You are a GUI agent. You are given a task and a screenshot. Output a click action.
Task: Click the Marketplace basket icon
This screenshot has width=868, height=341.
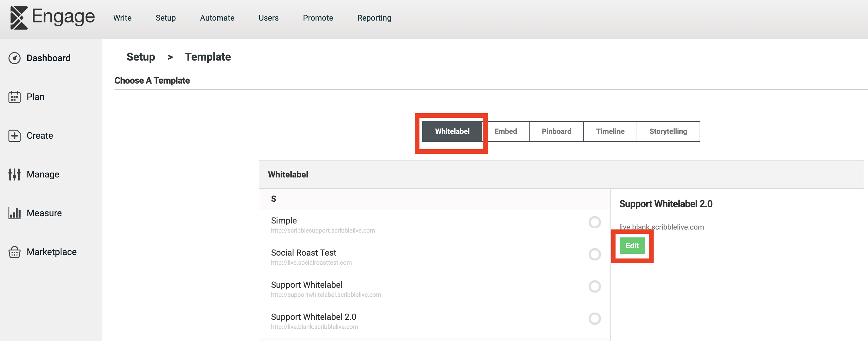[x=15, y=252]
